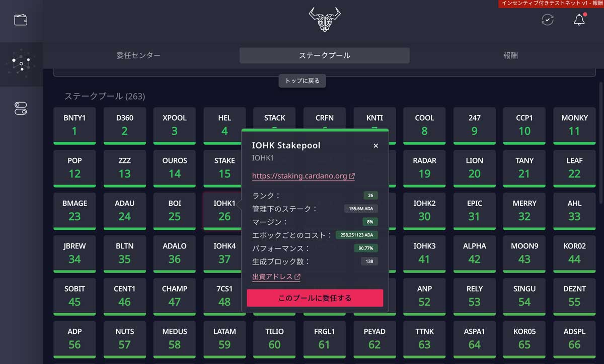Select the CCP1 stake pool tile
604x364 pixels.
coord(524,126)
